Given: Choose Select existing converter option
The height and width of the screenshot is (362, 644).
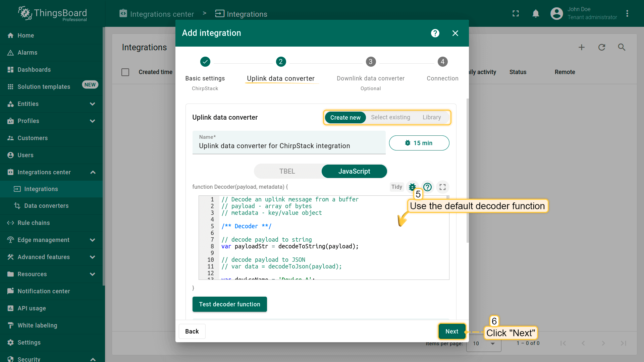Looking at the screenshot, I should (x=390, y=117).
